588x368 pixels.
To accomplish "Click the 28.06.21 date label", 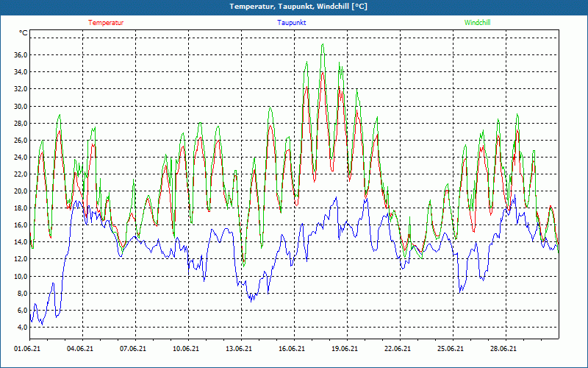I will [x=503, y=348].
